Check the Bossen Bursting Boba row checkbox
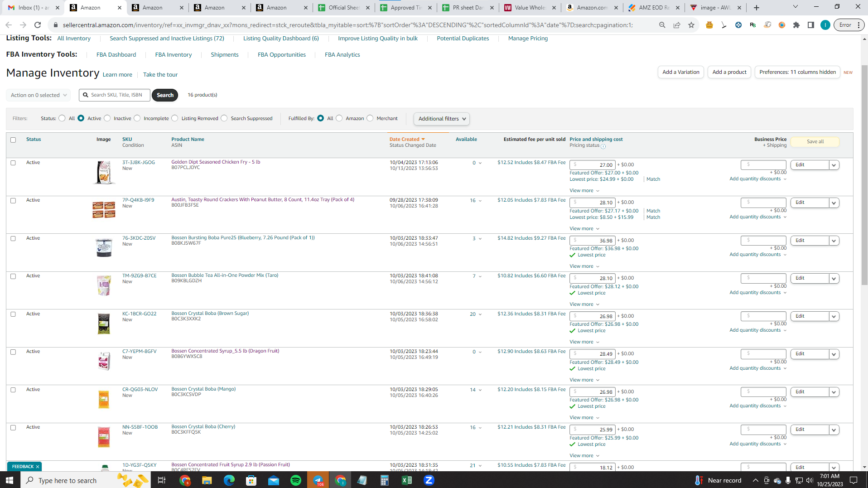868x488 pixels. [x=13, y=238]
